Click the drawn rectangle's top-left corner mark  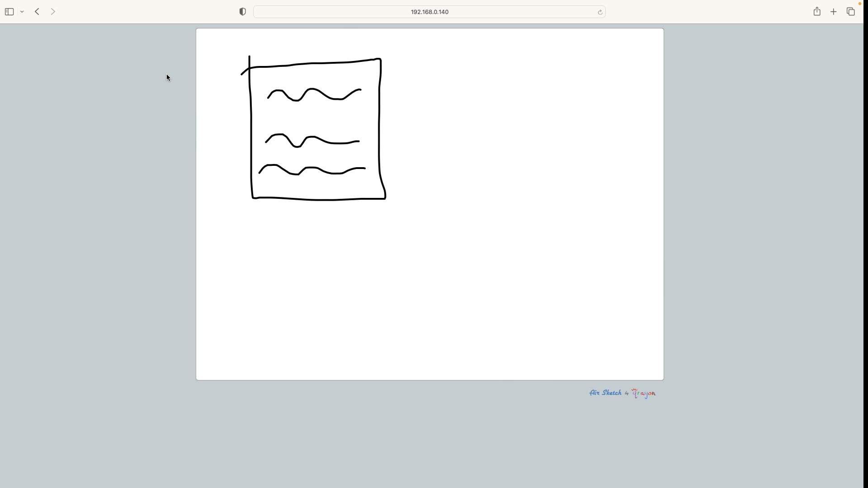[249, 67]
